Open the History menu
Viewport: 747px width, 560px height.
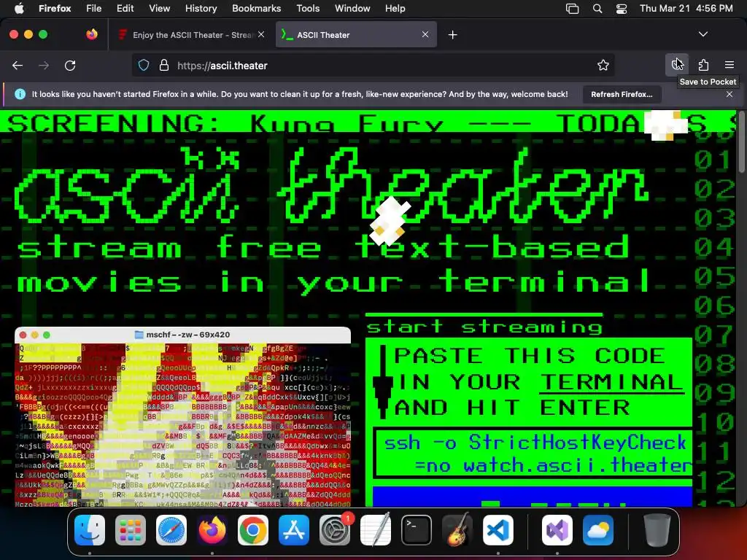tap(201, 9)
